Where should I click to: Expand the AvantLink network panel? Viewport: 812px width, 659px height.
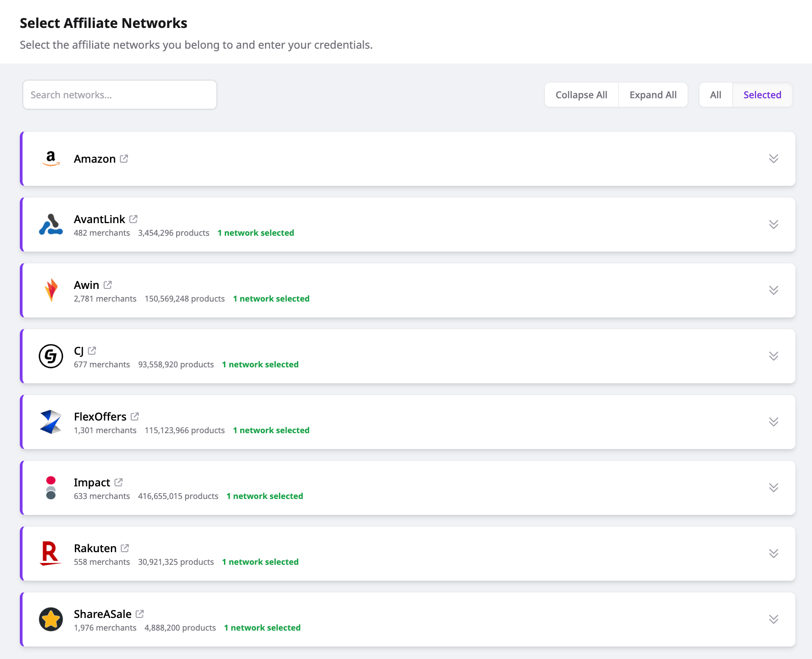coord(774,224)
